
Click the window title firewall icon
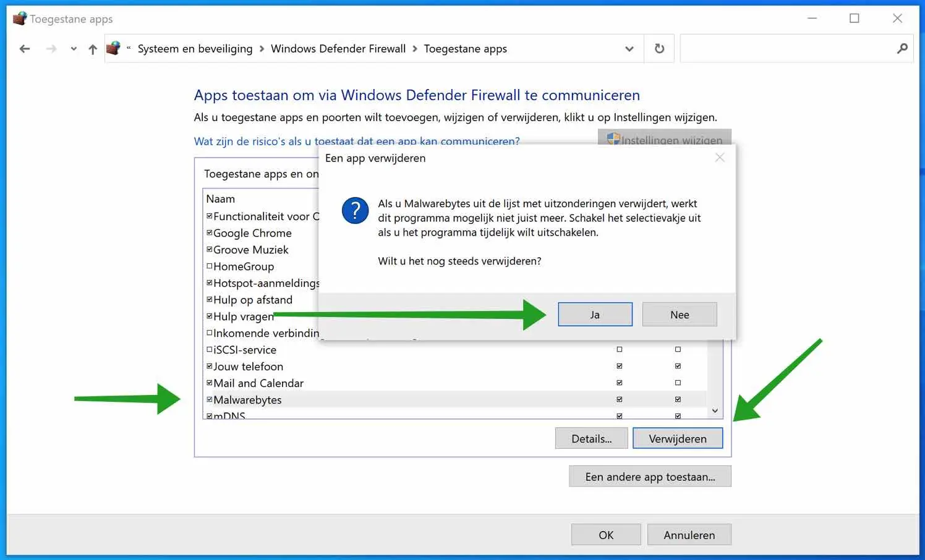point(20,19)
